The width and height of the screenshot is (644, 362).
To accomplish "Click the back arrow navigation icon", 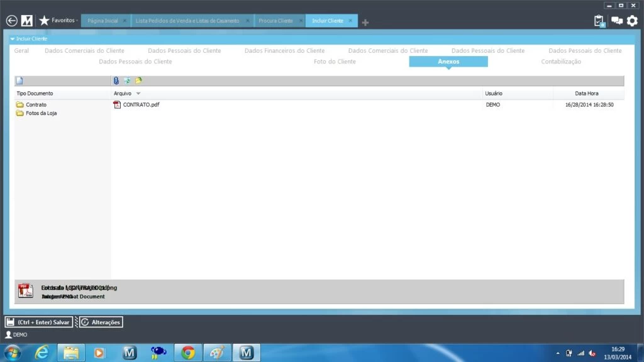I will [x=11, y=21].
